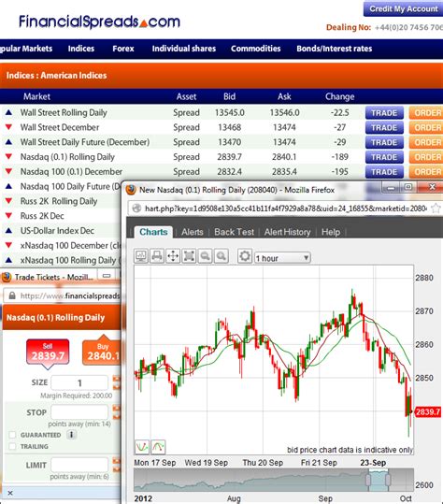This screenshot has height=504, width=443.
Task: Click TRADE for Wall Street December
Action: pos(384,127)
